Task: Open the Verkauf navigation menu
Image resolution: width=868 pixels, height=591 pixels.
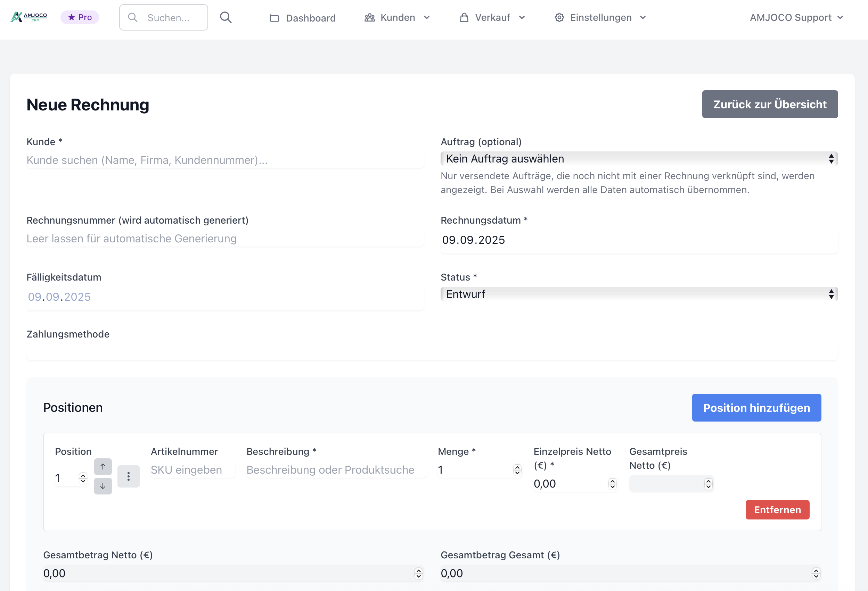Action: pos(492,18)
